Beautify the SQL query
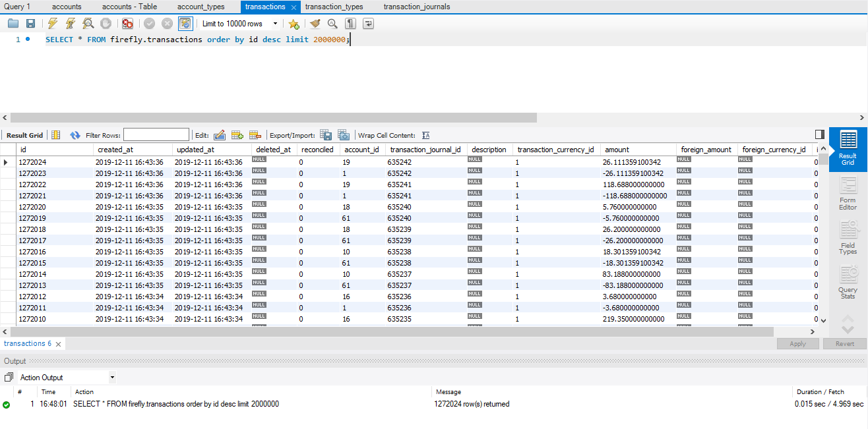 (315, 24)
